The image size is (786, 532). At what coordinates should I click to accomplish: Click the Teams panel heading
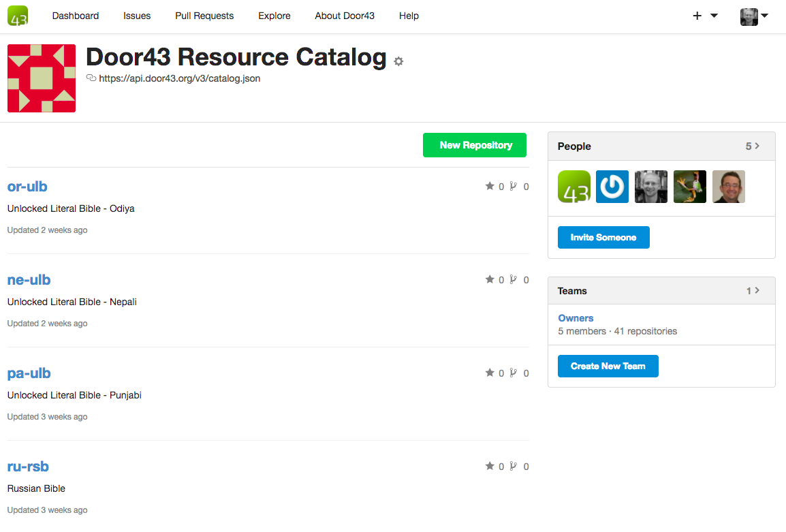572,291
